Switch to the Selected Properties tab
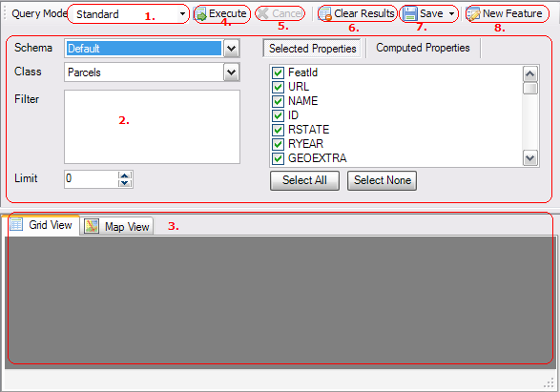Image resolution: width=560 pixels, height=392 pixels. [x=312, y=49]
